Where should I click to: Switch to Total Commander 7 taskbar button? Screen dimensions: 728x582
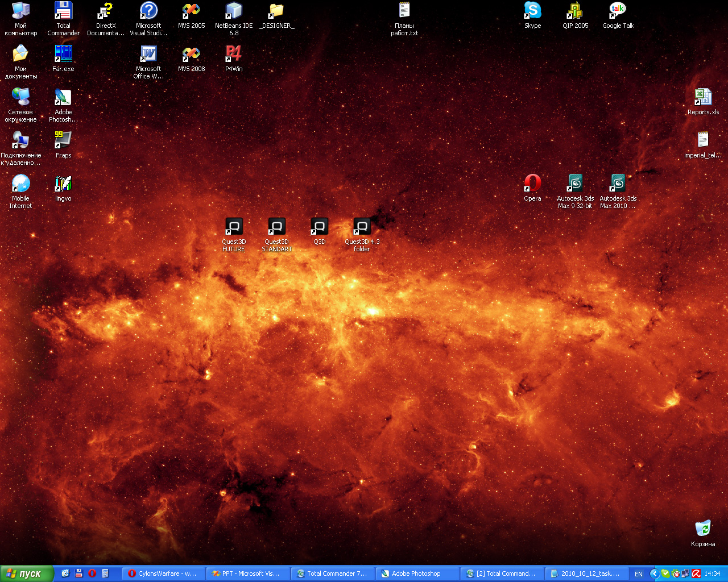tap(333, 573)
